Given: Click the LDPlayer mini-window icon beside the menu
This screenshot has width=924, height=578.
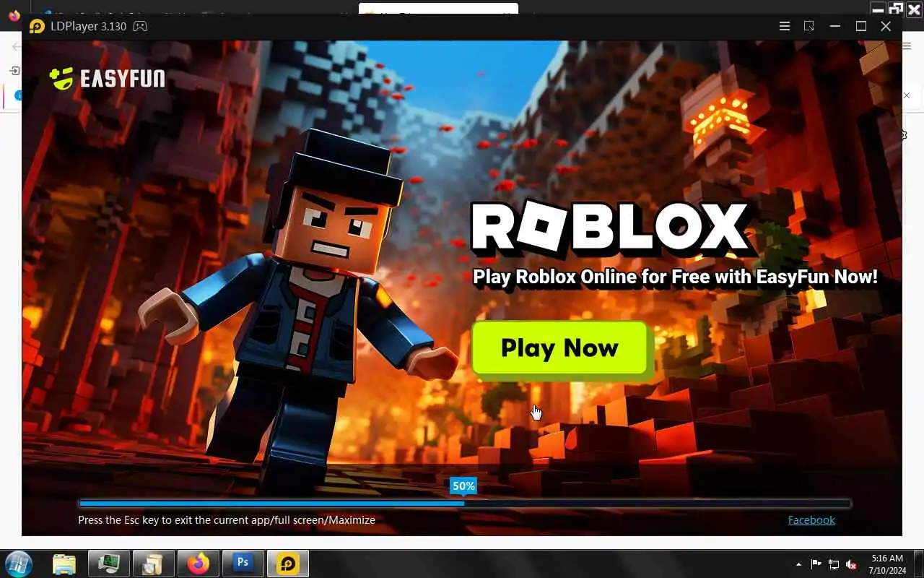Looking at the screenshot, I should click(809, 26).
